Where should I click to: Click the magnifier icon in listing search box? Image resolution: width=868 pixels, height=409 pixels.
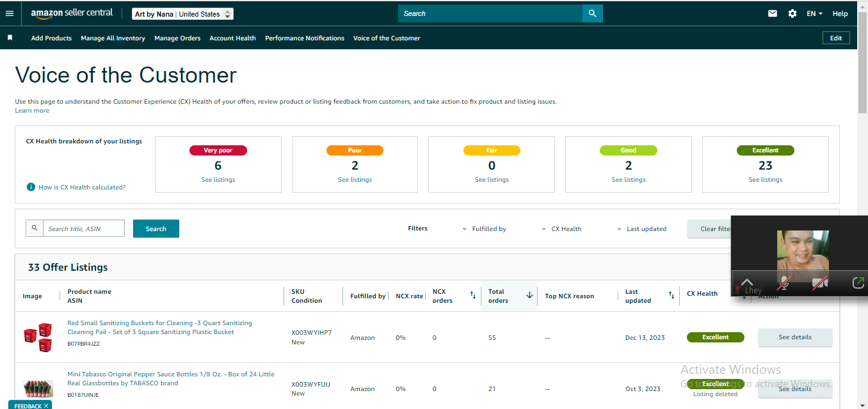tap(35, 229)
